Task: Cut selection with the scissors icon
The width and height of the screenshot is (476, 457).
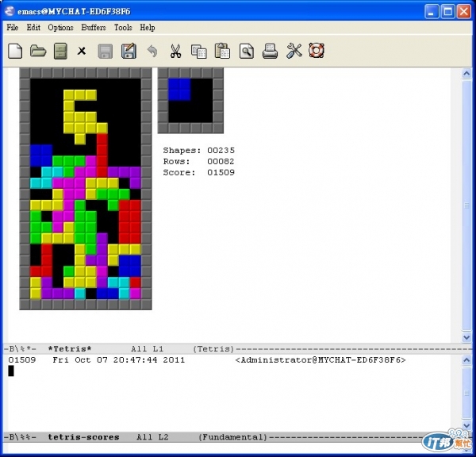Action: pos(175,51)
